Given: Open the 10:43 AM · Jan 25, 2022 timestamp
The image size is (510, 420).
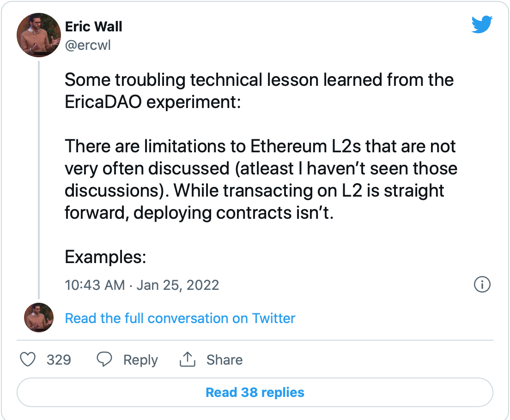Looking at the screenshot, I should coord(142,285).
